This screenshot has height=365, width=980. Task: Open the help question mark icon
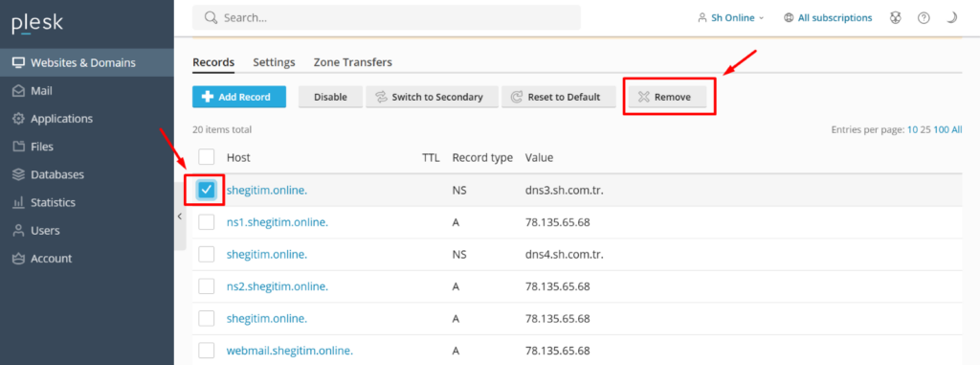tap(924, 18)
